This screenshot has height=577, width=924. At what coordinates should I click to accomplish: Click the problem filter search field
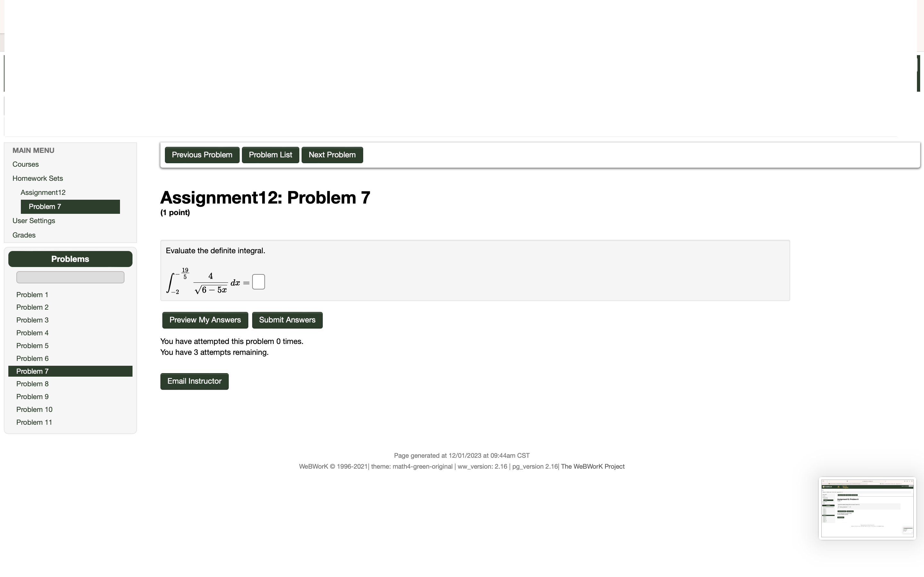70,277
